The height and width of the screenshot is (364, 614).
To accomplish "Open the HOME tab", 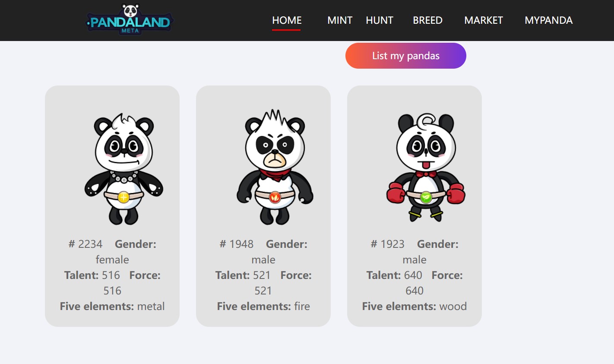I will [x=287, y=20].
